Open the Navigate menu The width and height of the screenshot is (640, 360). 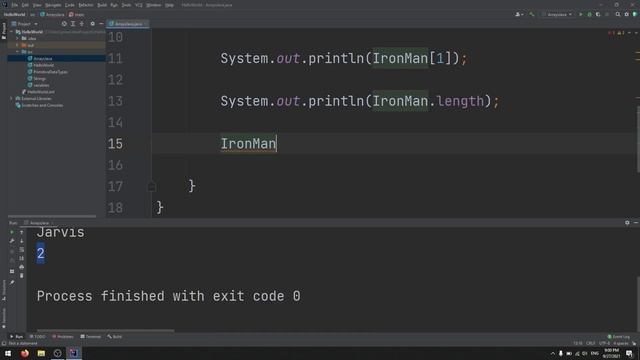click(53, 5)
